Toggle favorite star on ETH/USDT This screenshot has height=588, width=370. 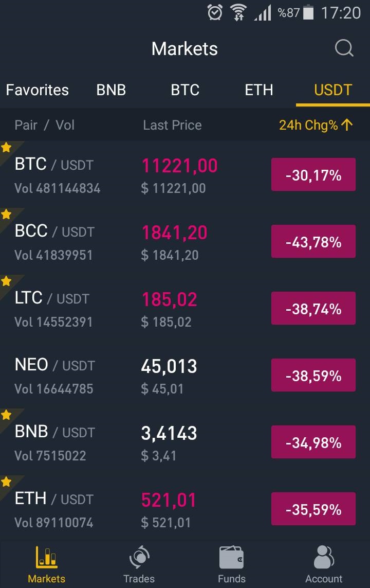point(6,482)
